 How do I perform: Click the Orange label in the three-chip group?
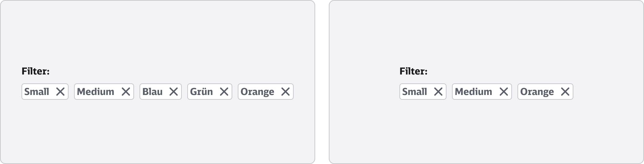(x=537, y=92)
